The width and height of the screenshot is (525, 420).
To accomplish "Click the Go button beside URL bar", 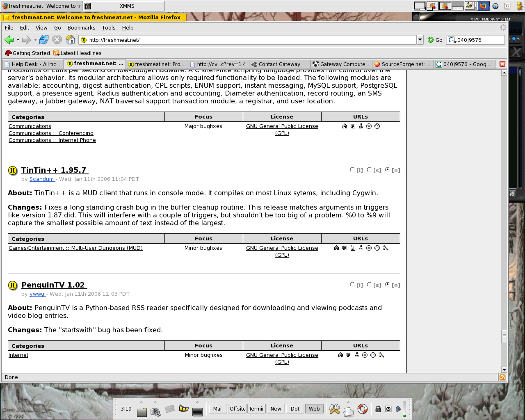I will click(x=435, y=40).
